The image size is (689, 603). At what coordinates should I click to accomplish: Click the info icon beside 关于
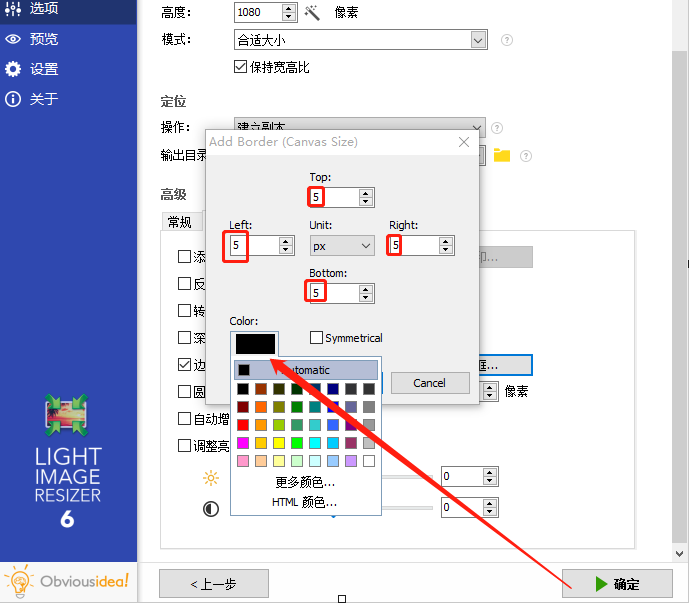(13, 99)
